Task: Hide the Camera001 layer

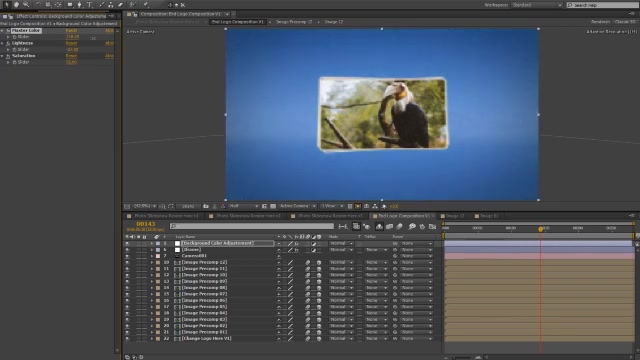Action: [127, 256]
